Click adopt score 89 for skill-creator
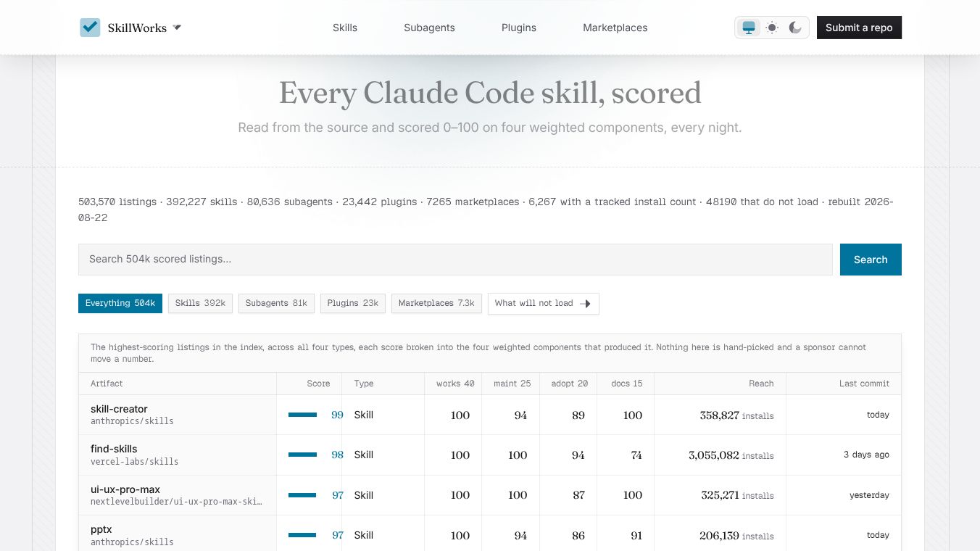The height and width of the screenshot is (551, 980). 578,415
